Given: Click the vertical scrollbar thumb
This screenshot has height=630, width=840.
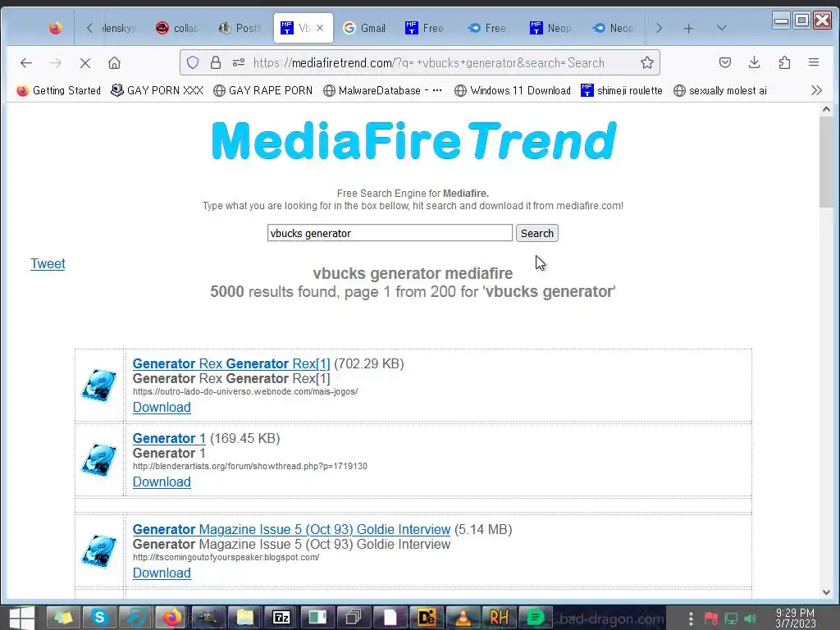Looking at the screenshot, I should click(826, 162).
